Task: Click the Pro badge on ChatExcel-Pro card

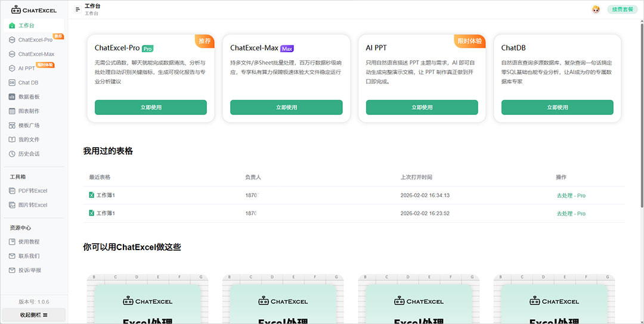Action: pos(147,48)
